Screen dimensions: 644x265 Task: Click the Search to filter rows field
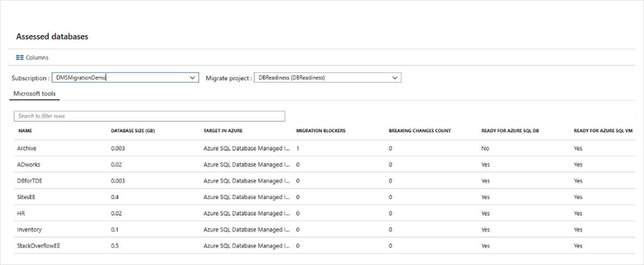coord(149,116)
